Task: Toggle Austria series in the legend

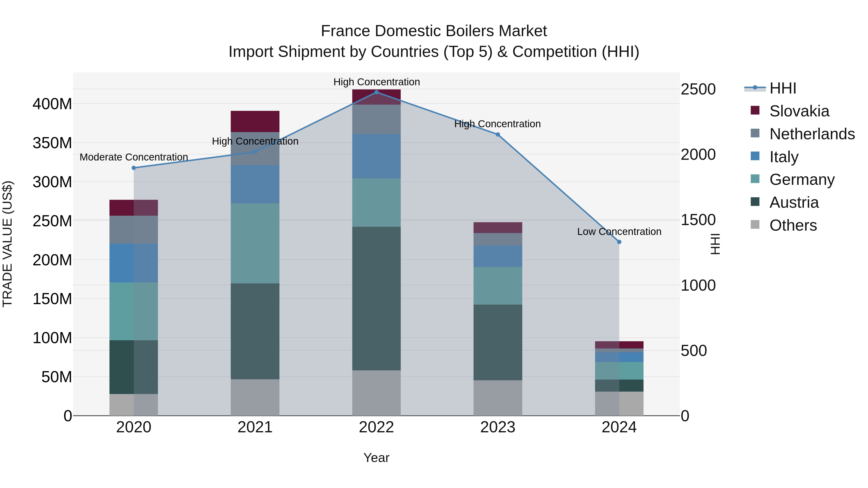Action: 784,202
